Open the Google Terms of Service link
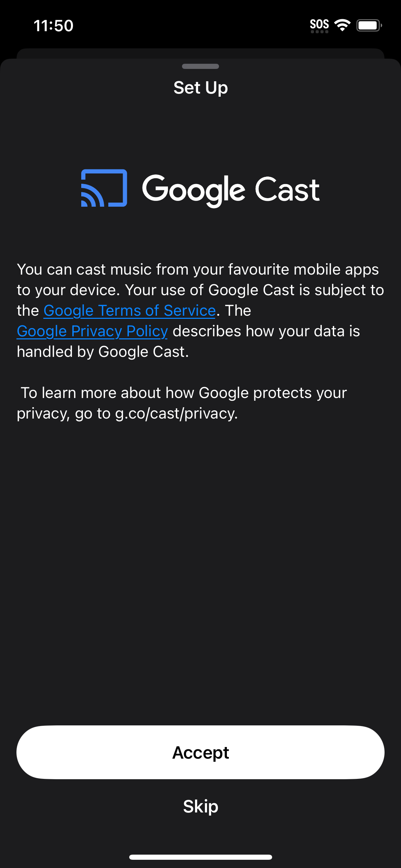The image size is (401, 868). tap(129, 311)
